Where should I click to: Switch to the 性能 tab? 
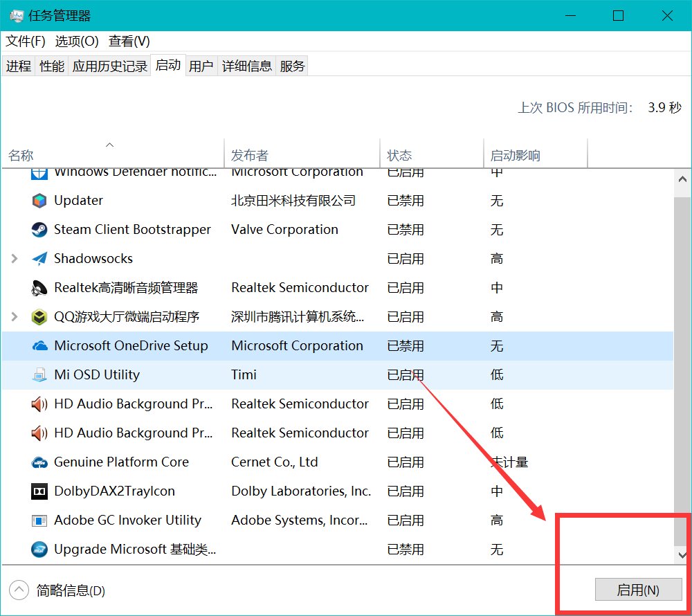point(51,65)
